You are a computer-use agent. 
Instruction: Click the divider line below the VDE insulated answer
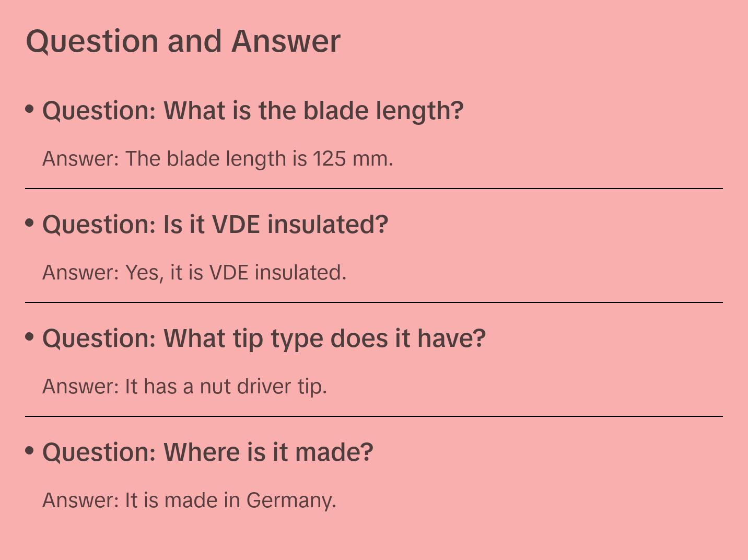click(x=374, y=302)
